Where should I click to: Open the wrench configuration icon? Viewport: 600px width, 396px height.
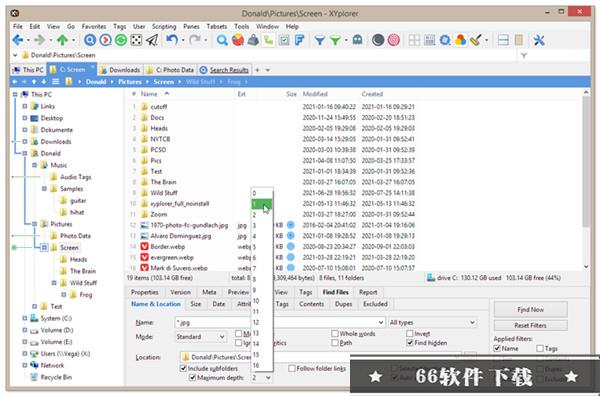pos(539,40)
